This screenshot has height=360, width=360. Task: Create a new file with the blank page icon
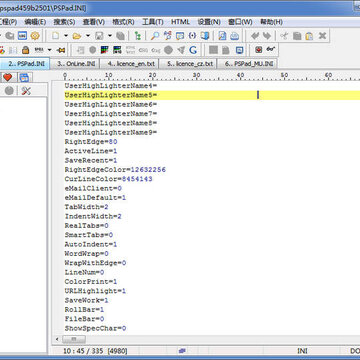pos(55,36)
